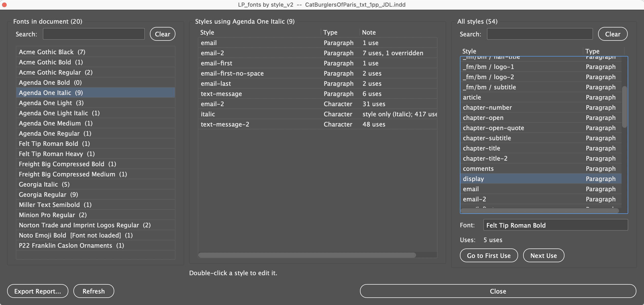Image resolution: width=644 pixels, height=305 pixels.
Task: Select Felt Tip Roman Bold (1) font
Action: click(x=96, y=144)
